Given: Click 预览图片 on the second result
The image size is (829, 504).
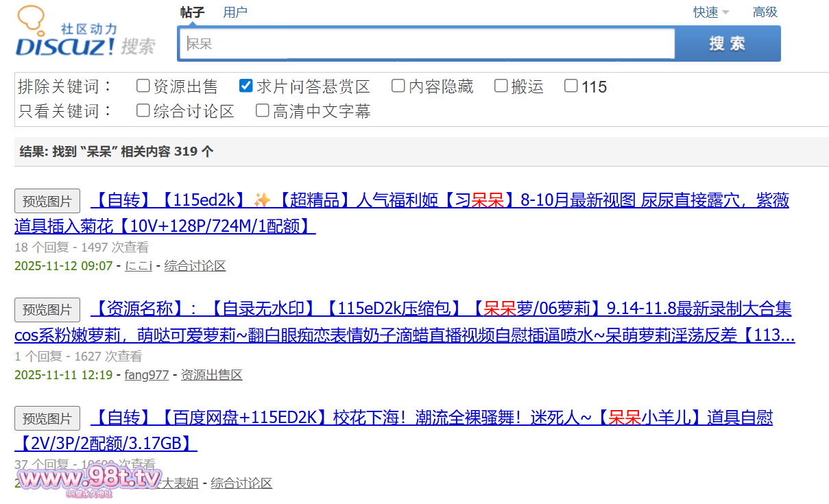Looking at the screenshot, I should point(47,310).
